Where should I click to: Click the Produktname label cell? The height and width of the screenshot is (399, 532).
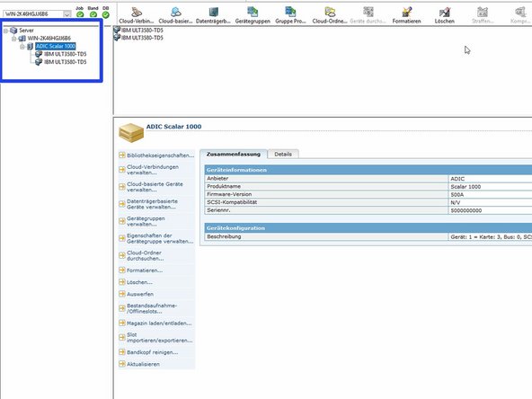coord(326,187)
